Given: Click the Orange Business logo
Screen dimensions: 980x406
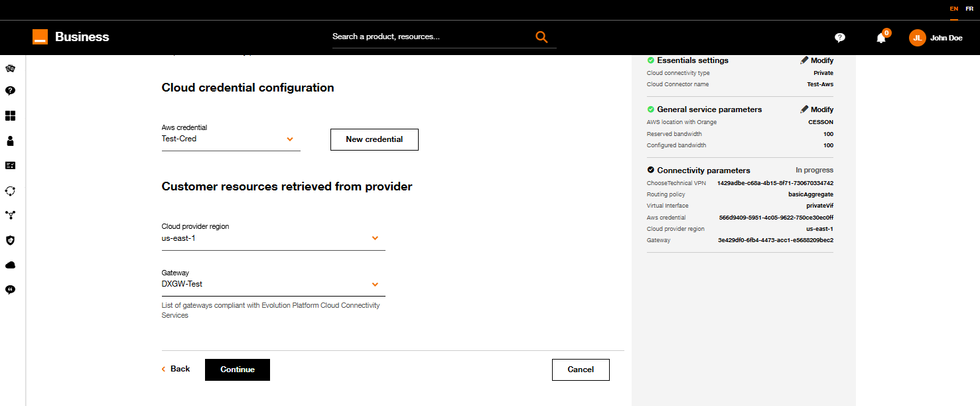Looking at the screenshot, I should click(70, 37).
